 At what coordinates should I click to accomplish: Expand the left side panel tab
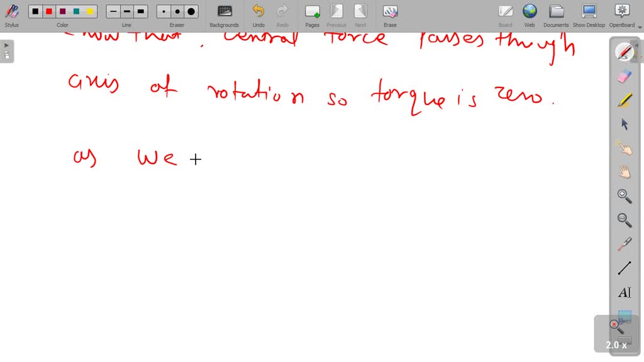(6, 51)
